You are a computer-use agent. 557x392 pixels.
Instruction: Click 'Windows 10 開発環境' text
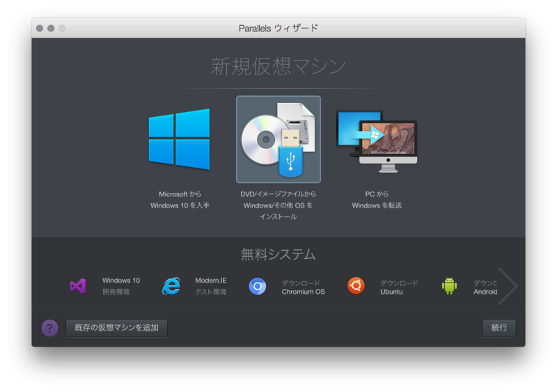(x=121, y=286)
